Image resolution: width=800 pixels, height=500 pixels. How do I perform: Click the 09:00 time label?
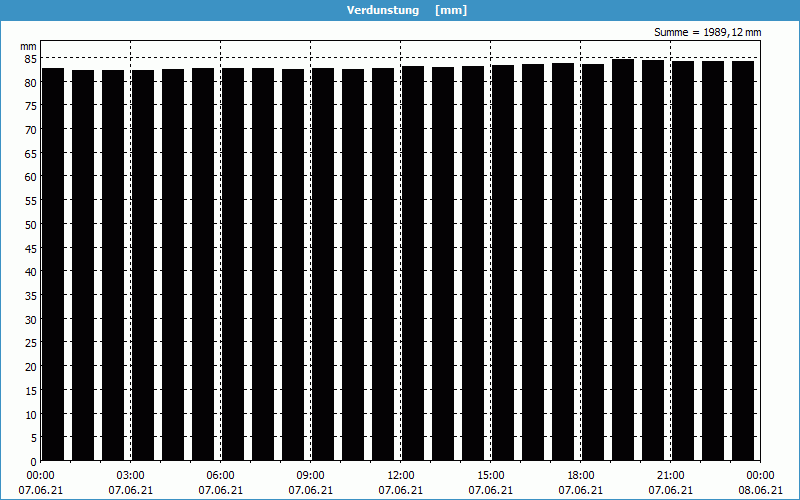(x=311, y=476)
